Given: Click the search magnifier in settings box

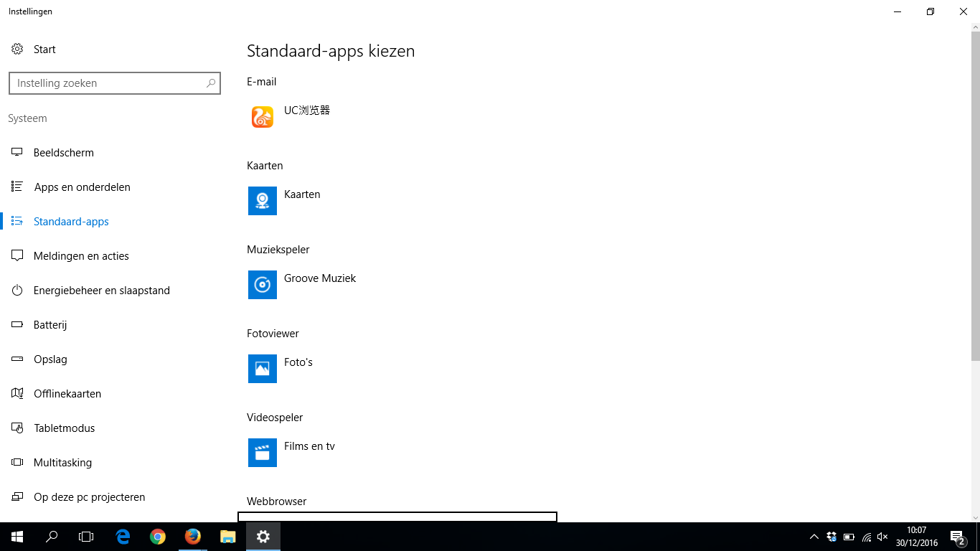Looking at the screenshot, I should 211,83.
